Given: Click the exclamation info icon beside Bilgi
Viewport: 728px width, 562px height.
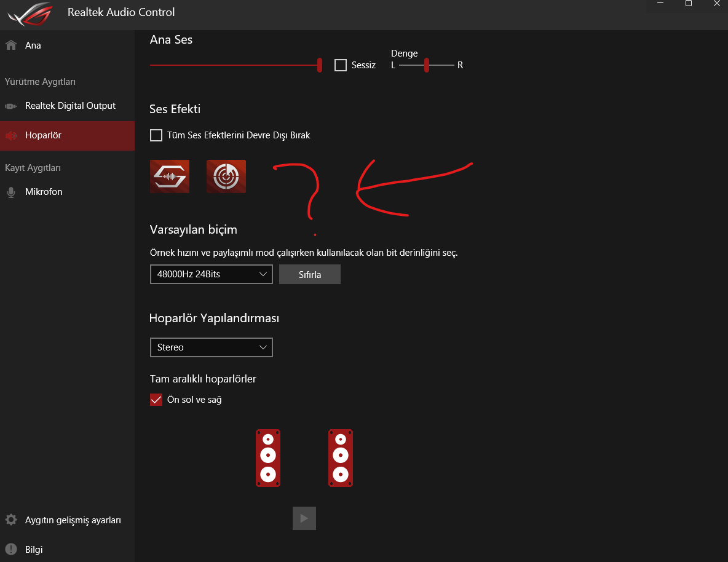Looking at the screenshot, I should pos(11,550).
